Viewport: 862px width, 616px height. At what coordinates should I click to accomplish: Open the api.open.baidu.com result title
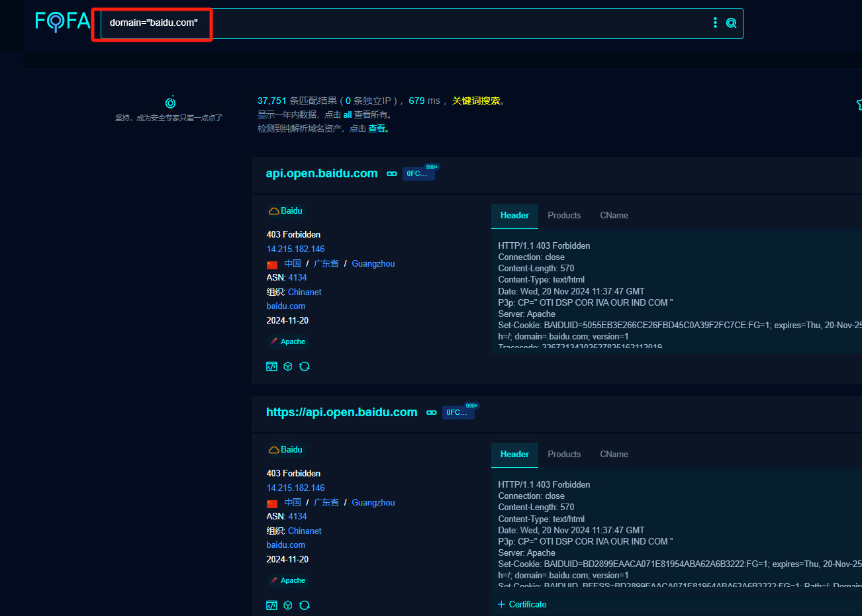pyautogui.click(x=322, y=173)
